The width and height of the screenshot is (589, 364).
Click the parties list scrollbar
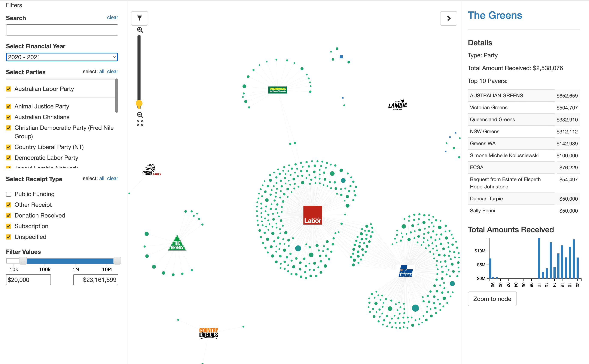(x=117, y=96)
